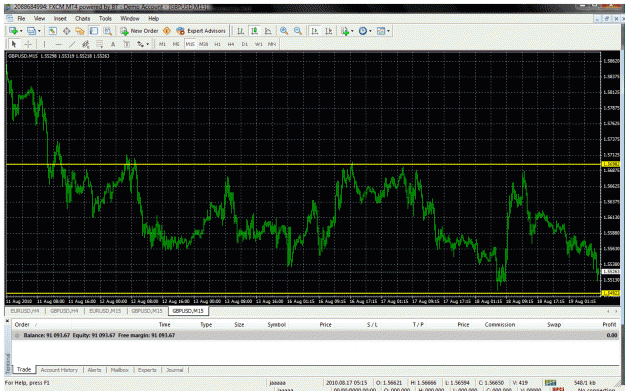
Task: Select the crosshair tool
Action: click(28, 44)
